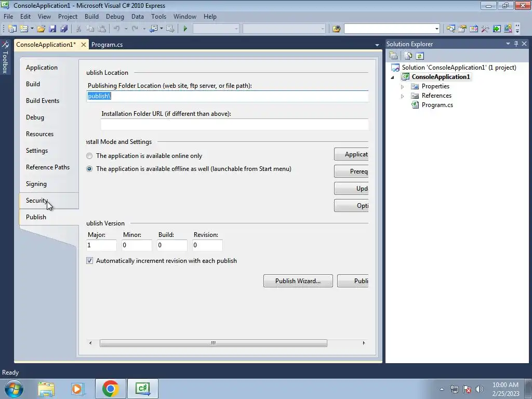Click the Paste clipboard icon
Viewport: 532px width, 399px height.
[101, 29]
